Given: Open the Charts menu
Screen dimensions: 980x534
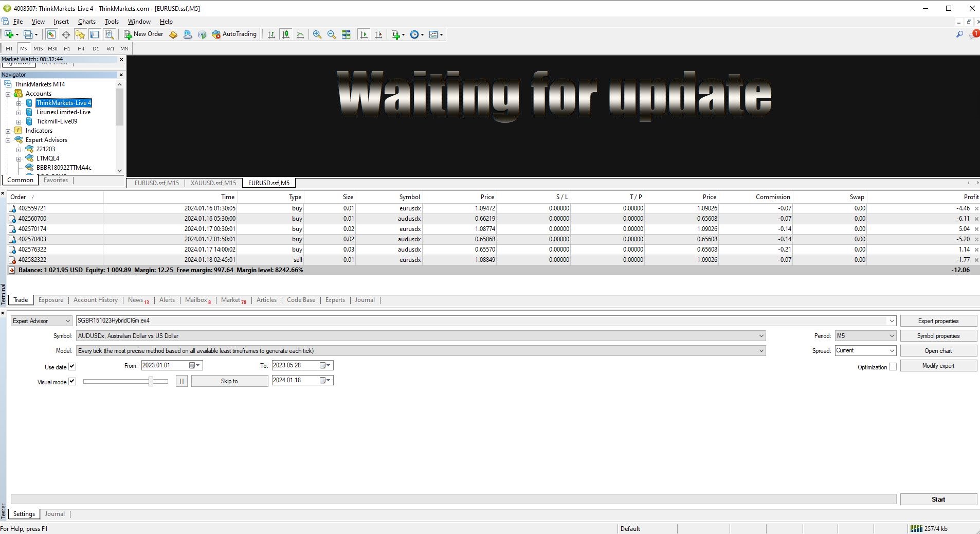Looking at the screenshot, I should coord(87,22).
